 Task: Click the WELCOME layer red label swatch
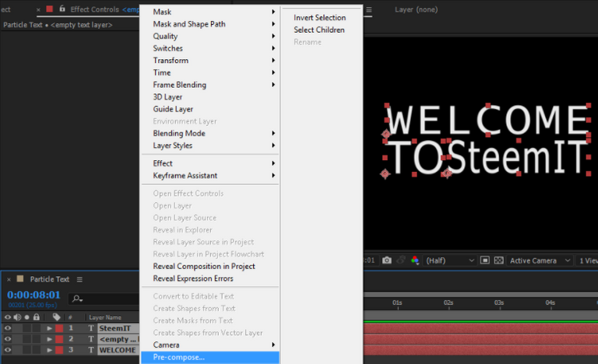[x=59, y=350]
